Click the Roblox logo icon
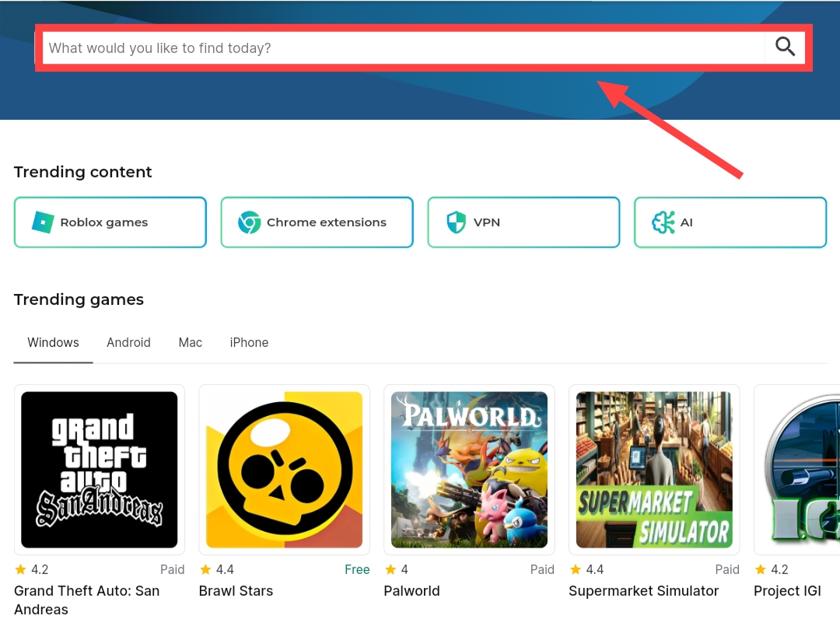Screen dimensions: 840x619 pos(43,222)
